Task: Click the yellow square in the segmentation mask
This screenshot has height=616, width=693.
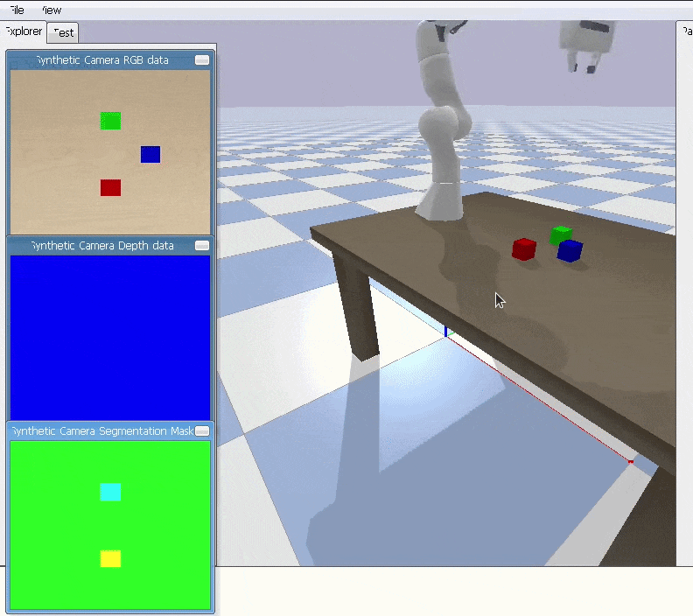Action: coord(110,558)
